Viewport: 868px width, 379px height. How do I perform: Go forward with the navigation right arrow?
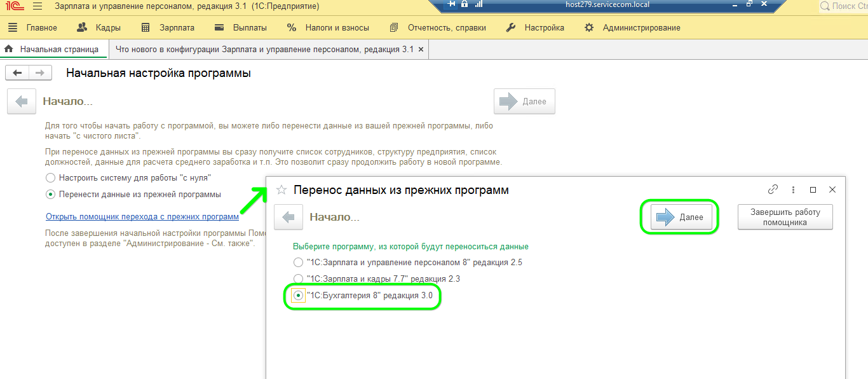tap(40, 73)
